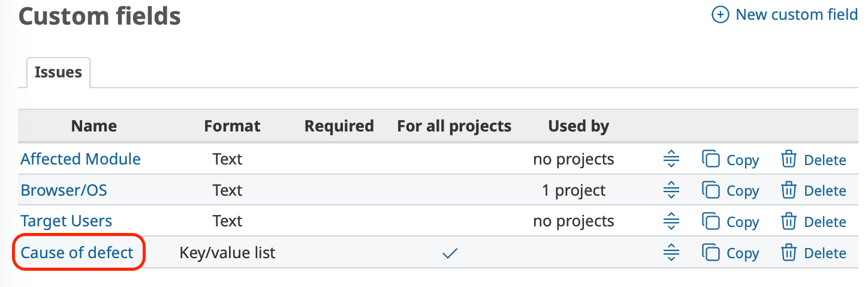868x287 pixels.
Task: Open the Affected Module custom field
Action: [x=80, y=159]
